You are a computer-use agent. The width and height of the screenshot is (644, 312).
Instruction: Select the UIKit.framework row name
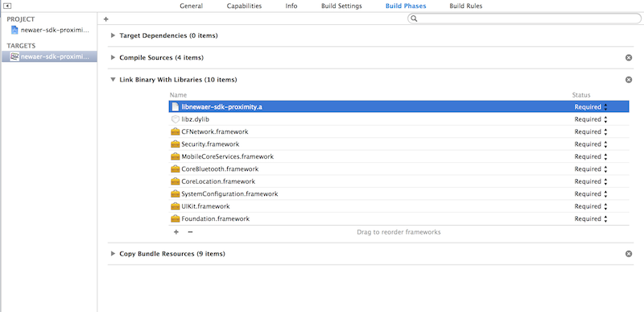click(205, 206)
